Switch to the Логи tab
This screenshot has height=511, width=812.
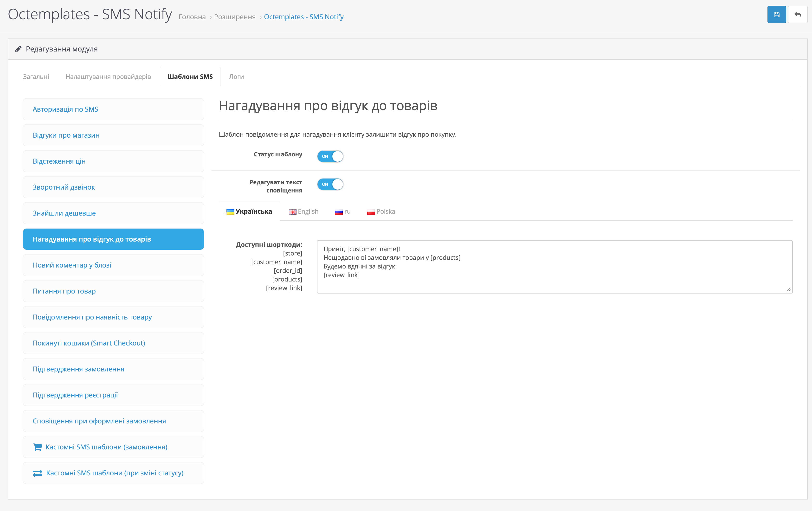pos(236,77)
